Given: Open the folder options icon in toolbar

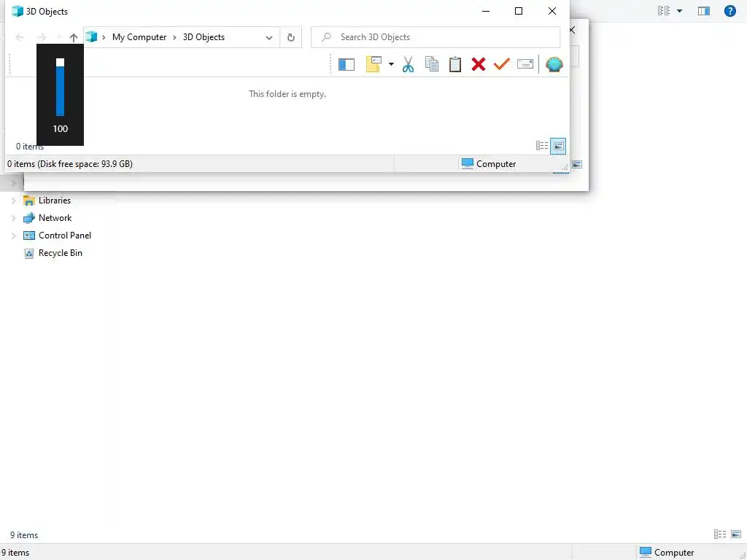Looking at the screenshot, I should point(373,64).
